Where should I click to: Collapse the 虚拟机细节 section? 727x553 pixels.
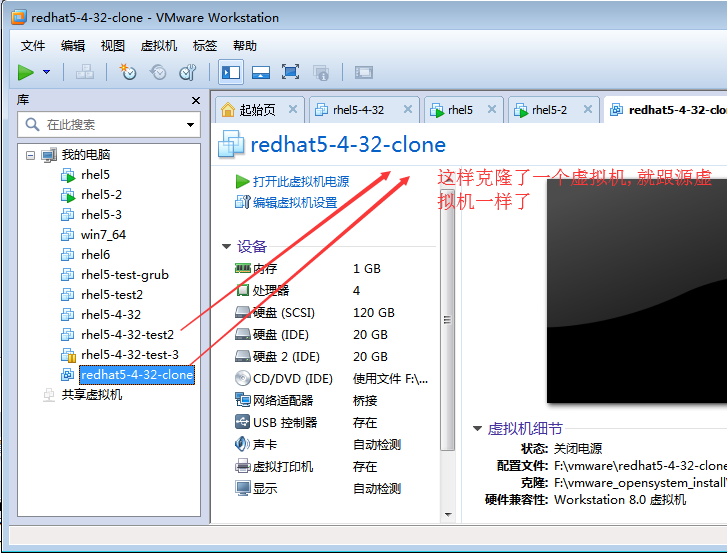point(478,428)
